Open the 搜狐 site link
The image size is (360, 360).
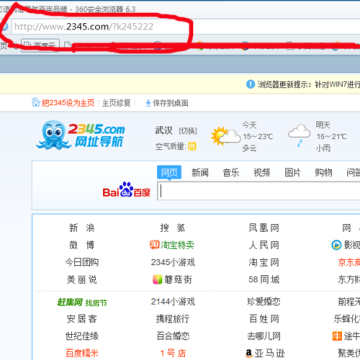coord(173,228)
